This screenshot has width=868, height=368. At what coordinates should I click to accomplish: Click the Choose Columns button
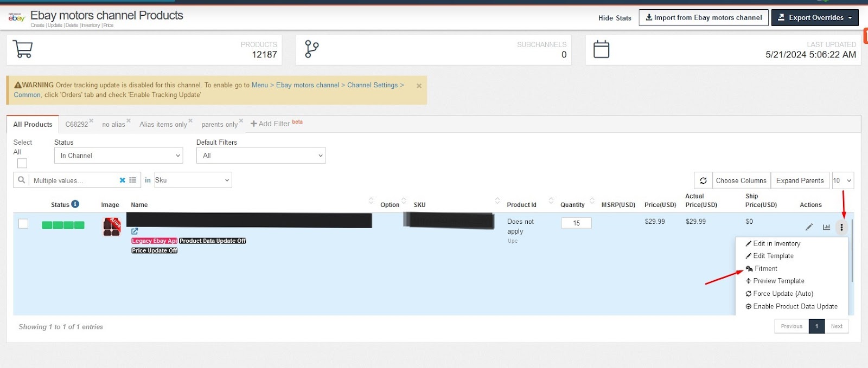tap(741, 180)
